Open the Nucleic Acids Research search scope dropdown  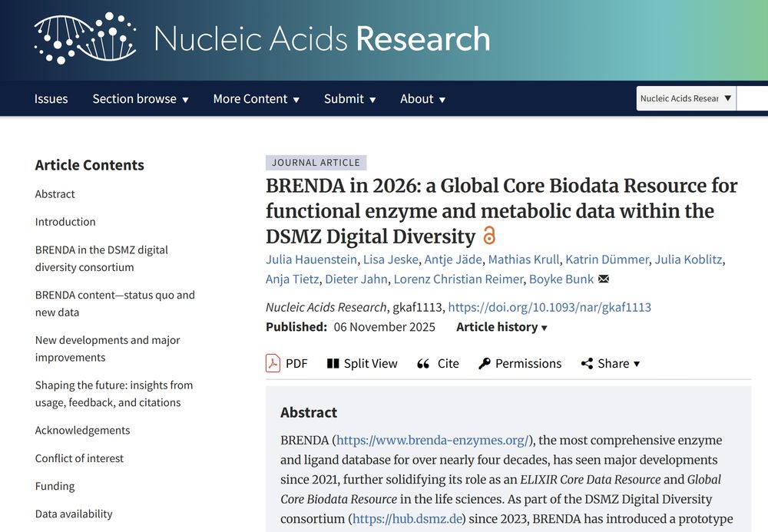686,98
